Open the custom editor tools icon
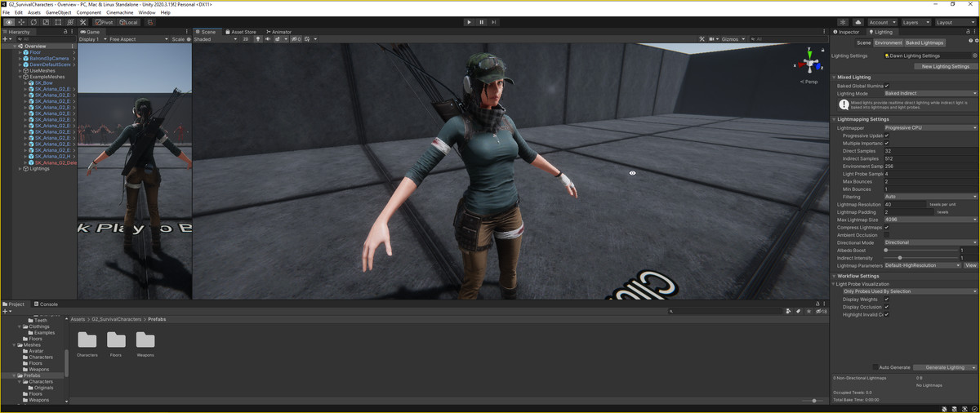 pos(82,22)
